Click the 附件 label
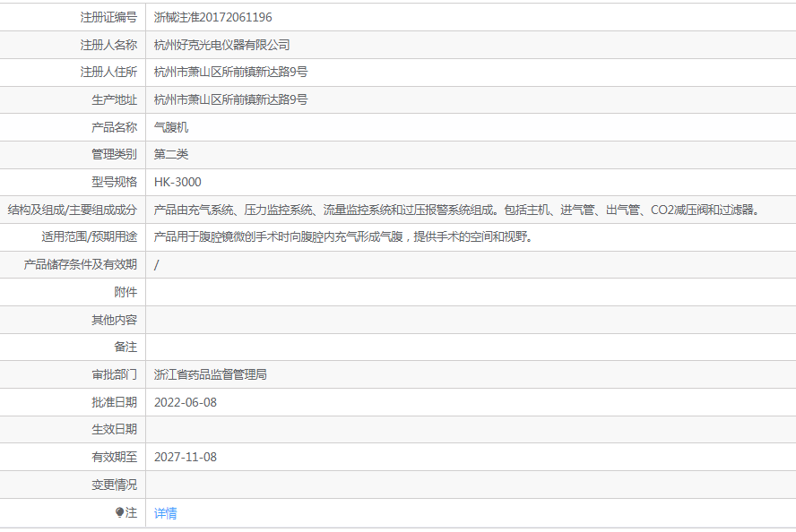The height and width of the screenshot is (532, 796). [125, 292]
